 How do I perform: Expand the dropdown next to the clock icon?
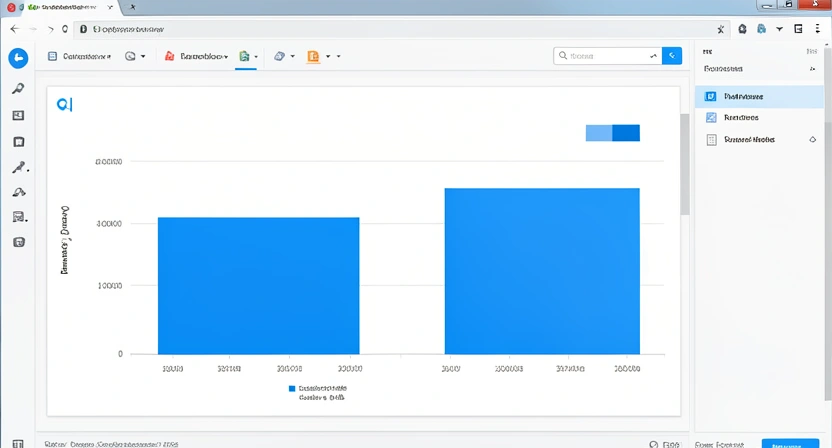point(143,57)
